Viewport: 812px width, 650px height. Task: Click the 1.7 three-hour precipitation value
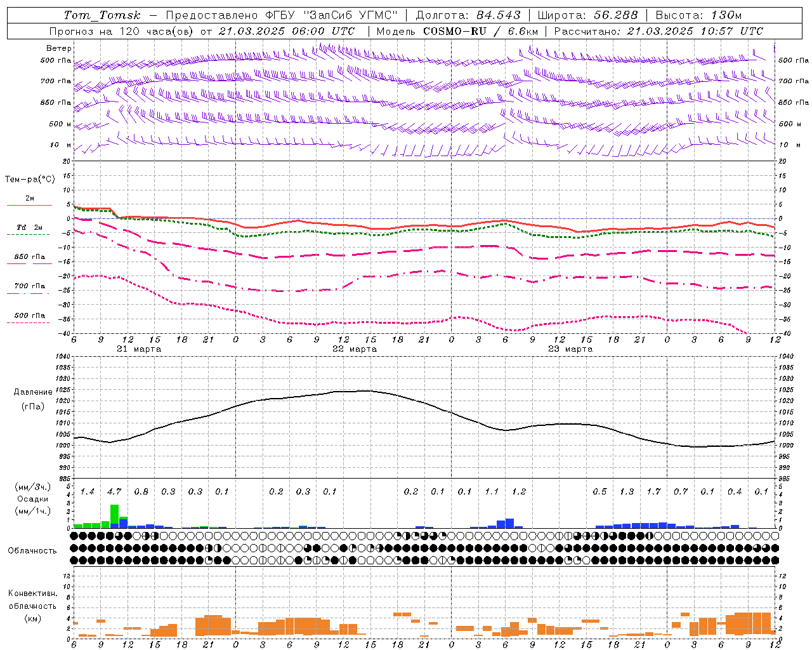(653, 491)
